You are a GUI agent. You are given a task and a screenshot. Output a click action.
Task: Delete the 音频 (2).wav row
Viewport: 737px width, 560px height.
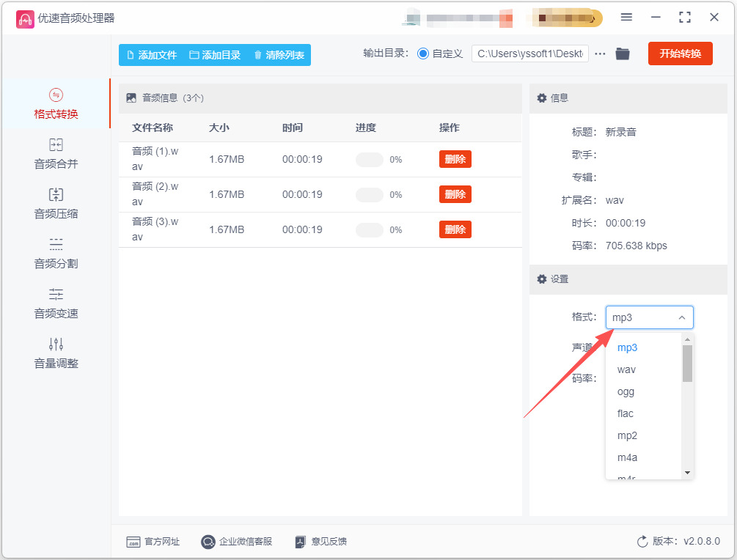tap(455, 194)
